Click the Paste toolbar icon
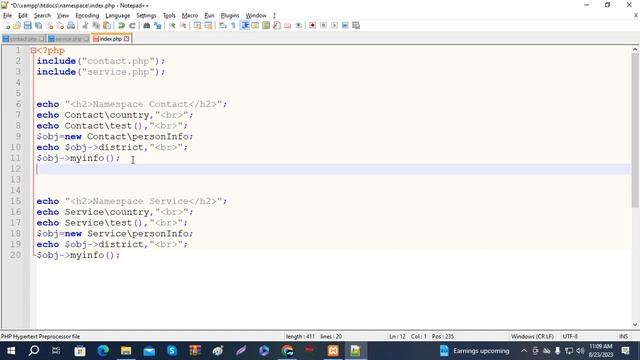 107,25
